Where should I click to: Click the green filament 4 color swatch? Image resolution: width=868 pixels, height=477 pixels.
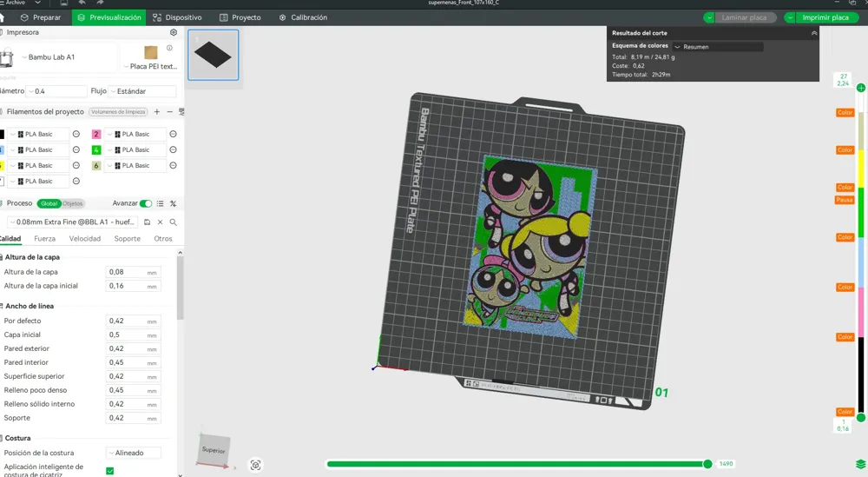pyautogui.click(x=96, y=149)
